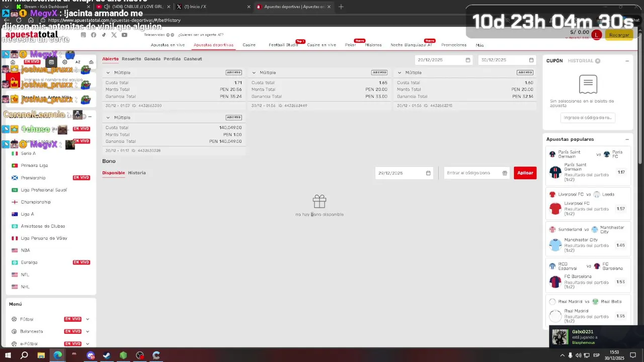The height and width of the screenshot is (362, 644).
Task: Open the bonus Historia tab
Action: [x=137, y=173]
